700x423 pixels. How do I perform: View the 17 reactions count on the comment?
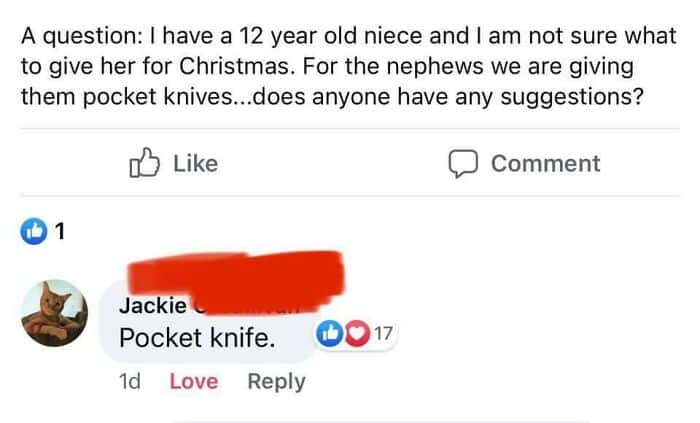tap(383, 333)
